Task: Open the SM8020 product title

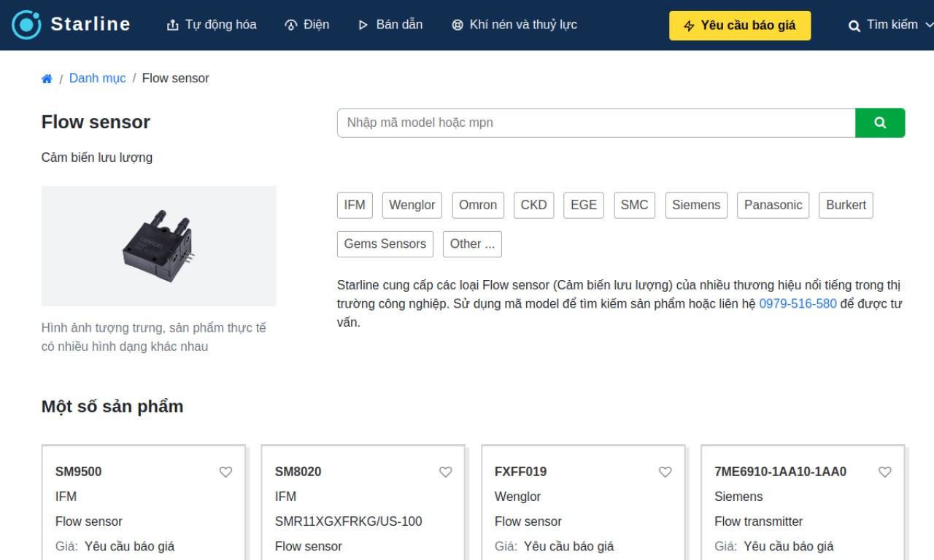Action: [x=298, y=472]
